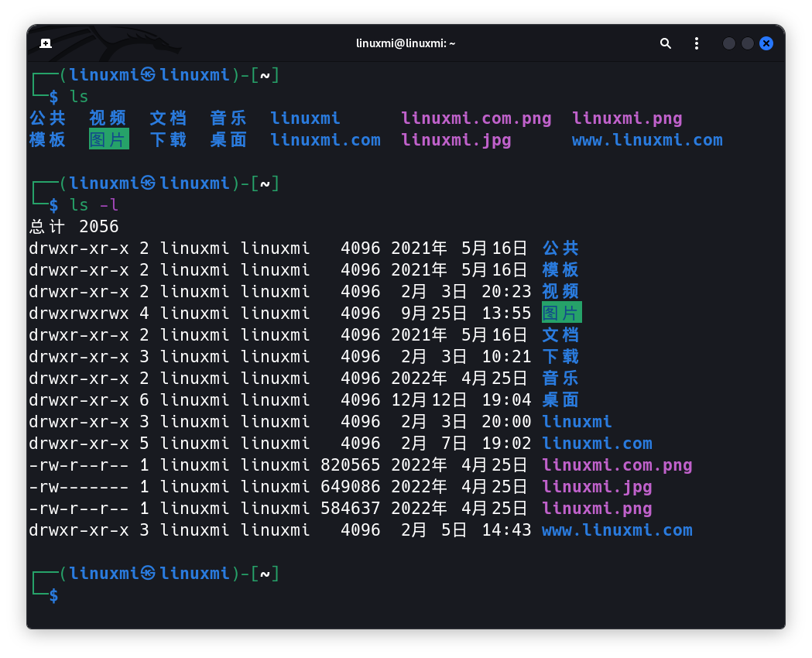Click linuxmi directory in plain ls output
The image size is (812, 658).
point(305,118)
